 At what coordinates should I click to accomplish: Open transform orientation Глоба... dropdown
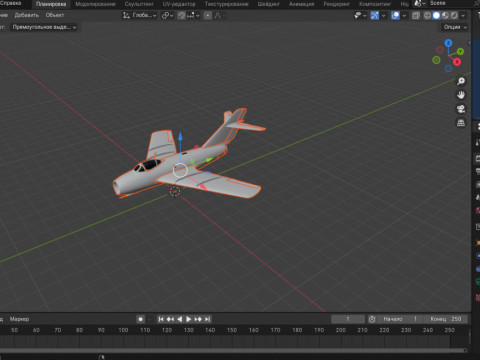139,16
